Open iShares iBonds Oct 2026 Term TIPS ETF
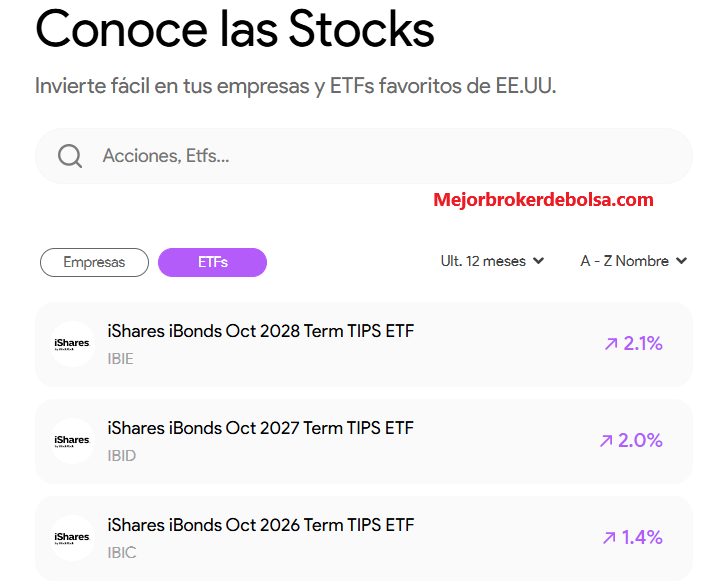718x587 pixels. pyautogui.click(x=364, y=538)
